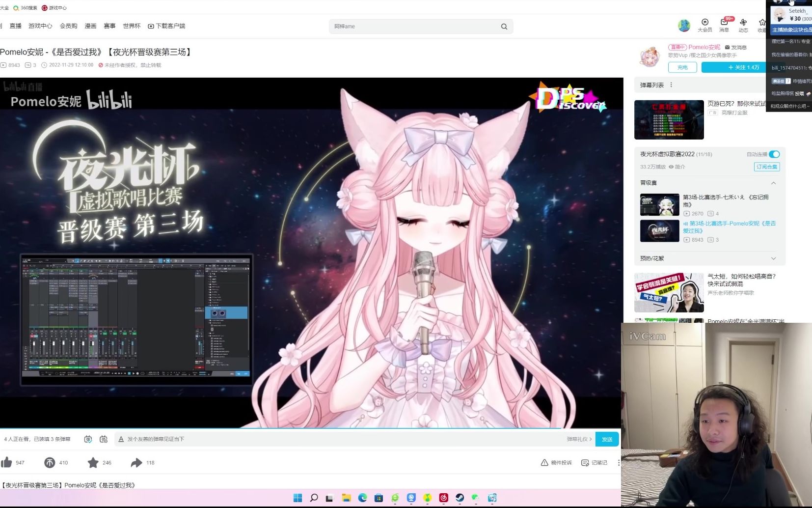Open taskbar Search magnifier icon
Viewport: 812px width, 508px height.
coord(314,498)
